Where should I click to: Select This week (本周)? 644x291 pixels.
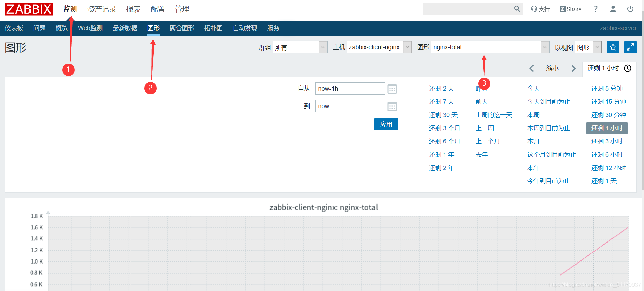point(534,115)
